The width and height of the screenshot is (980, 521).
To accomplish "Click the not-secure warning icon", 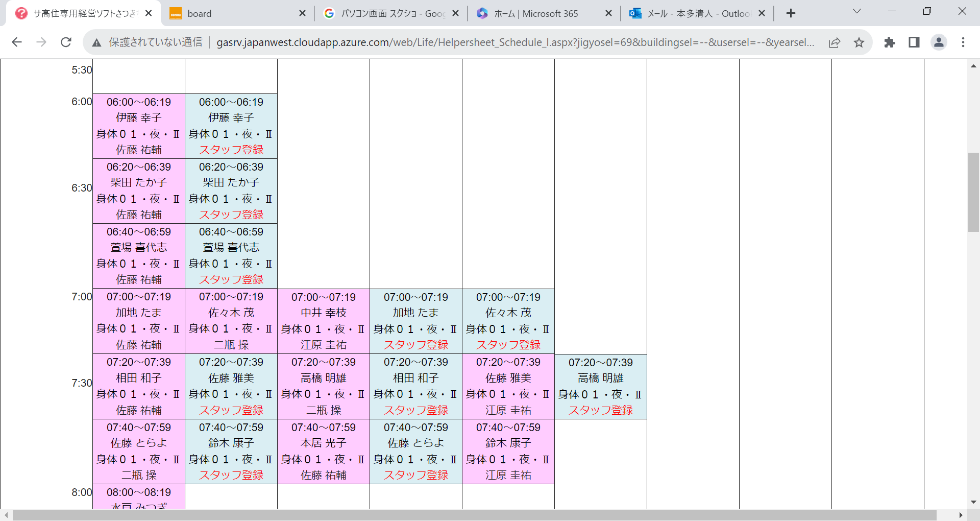I will 96,42.
